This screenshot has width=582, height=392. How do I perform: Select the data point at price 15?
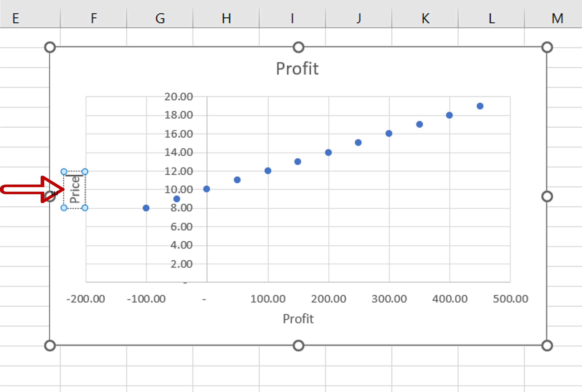[x=358, y=142]
